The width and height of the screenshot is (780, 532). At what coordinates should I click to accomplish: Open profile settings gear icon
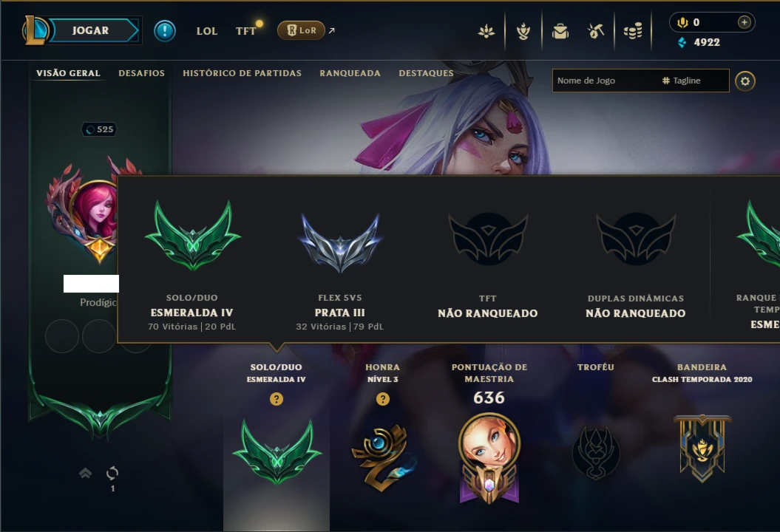[745, 81]
